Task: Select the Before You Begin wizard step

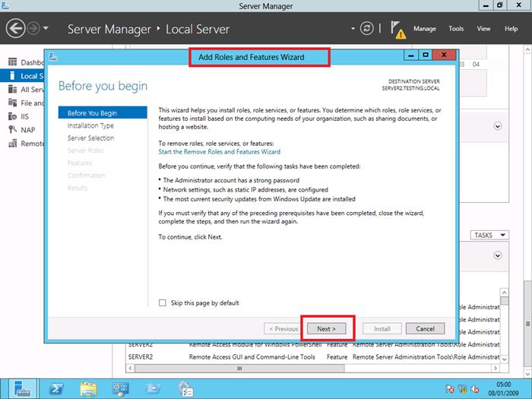Action: pyautogui.click(x=103, y=112)
